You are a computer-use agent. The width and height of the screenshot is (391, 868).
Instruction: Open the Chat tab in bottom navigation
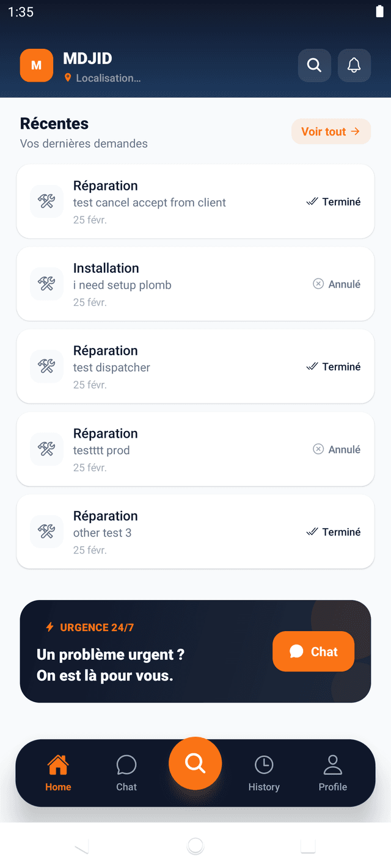[x=126, y=773]
